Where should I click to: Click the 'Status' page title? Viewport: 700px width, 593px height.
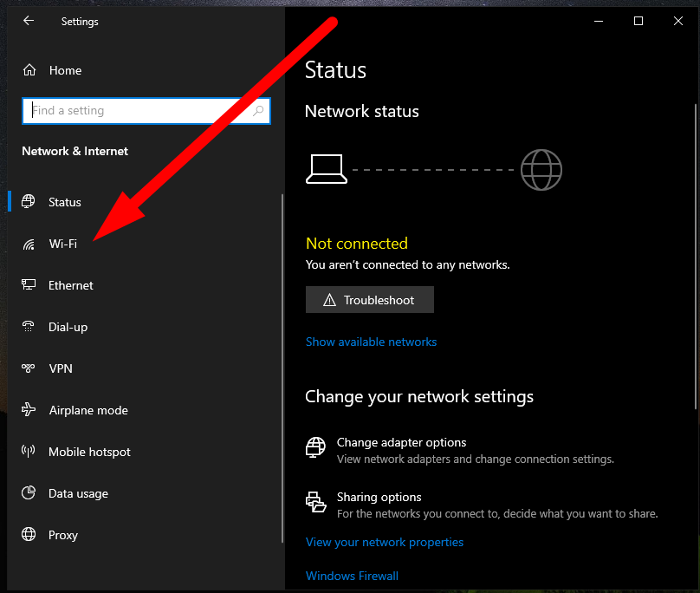(336, 70)
